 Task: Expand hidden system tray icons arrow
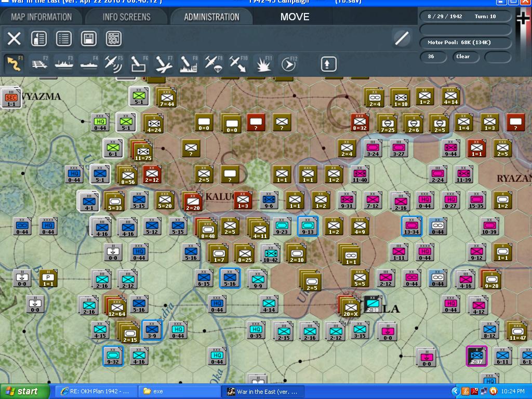coord(456,391)
